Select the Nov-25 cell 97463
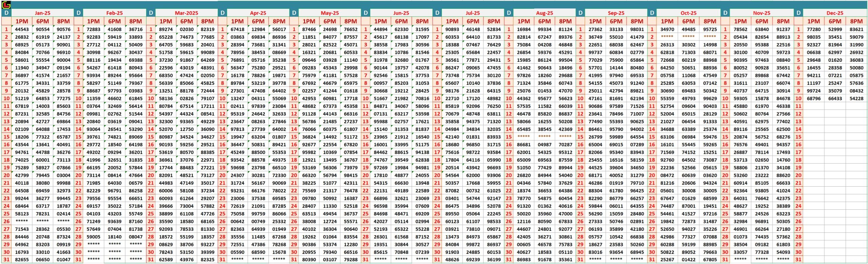 (762, 60)
